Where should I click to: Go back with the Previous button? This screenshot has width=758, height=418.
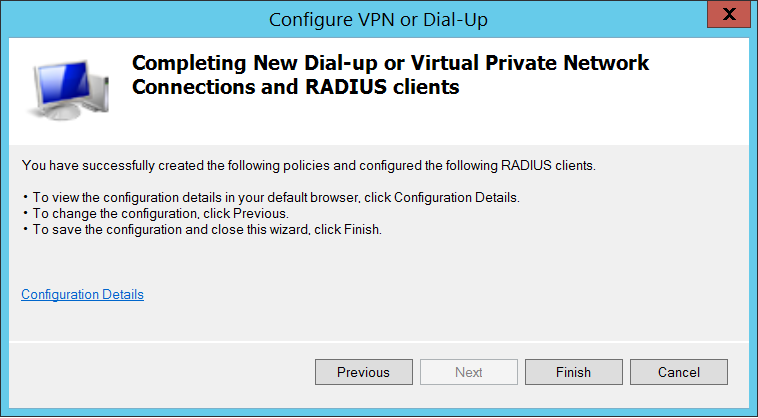[363, 372]
